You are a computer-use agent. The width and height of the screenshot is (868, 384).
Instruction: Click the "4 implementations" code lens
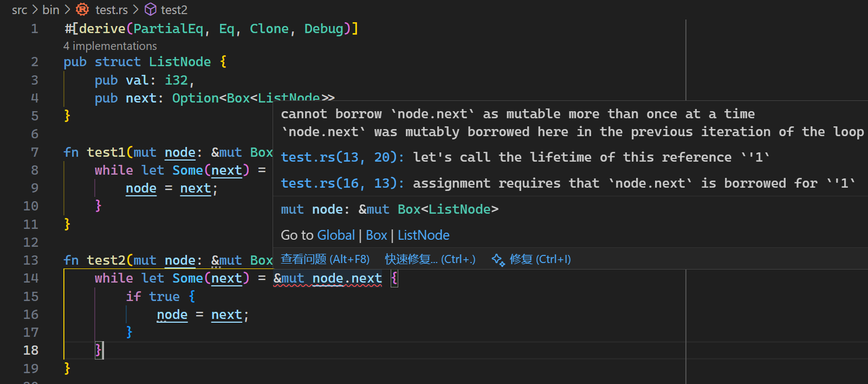(x=110, y=46)
